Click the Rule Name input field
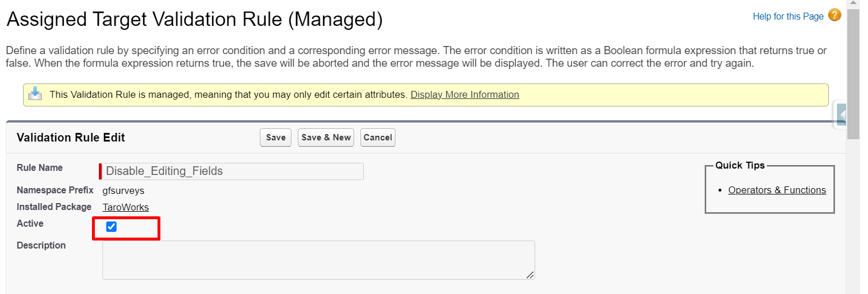 [233, 171]
